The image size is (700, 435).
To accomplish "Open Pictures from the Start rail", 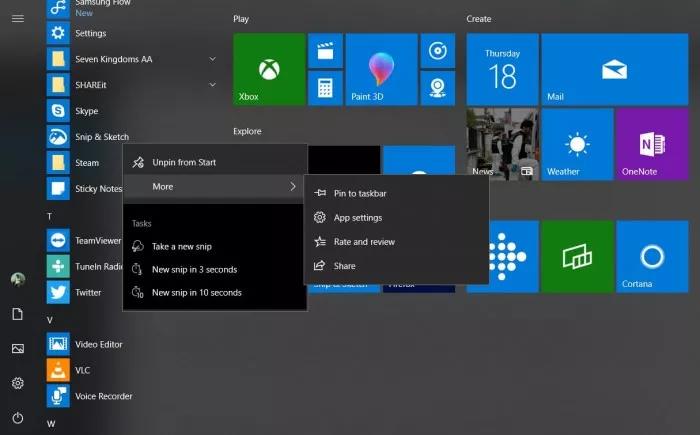I will pyautogui.click(x=18, y=348).
